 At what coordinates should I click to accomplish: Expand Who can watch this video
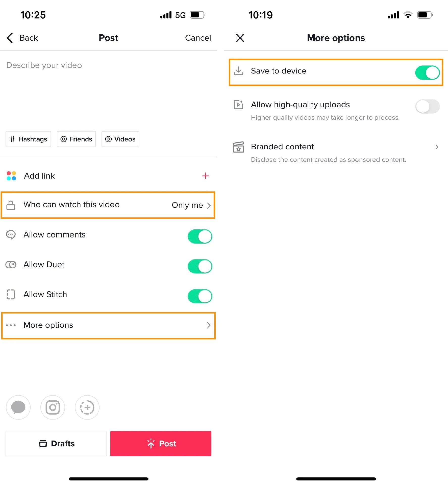(x=108, y=205)
